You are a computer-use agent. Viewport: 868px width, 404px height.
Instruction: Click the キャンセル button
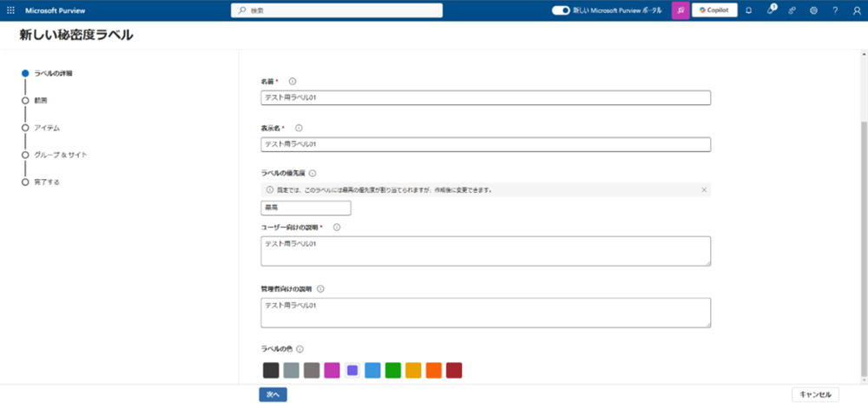[x=815, y=394]
